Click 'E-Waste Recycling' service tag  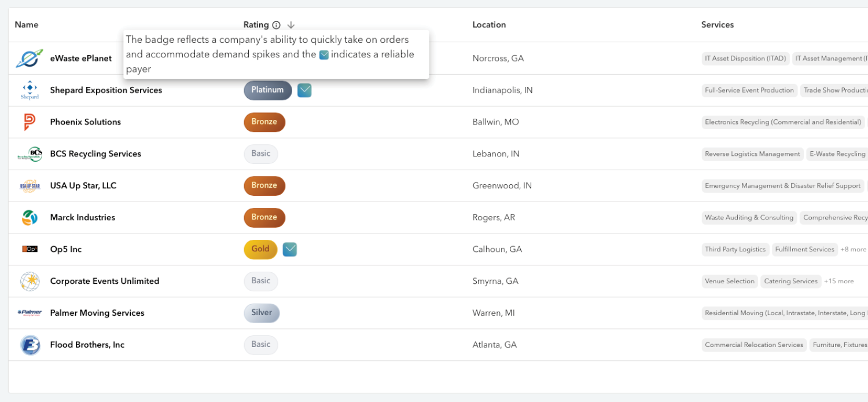[x=837, y=154]
